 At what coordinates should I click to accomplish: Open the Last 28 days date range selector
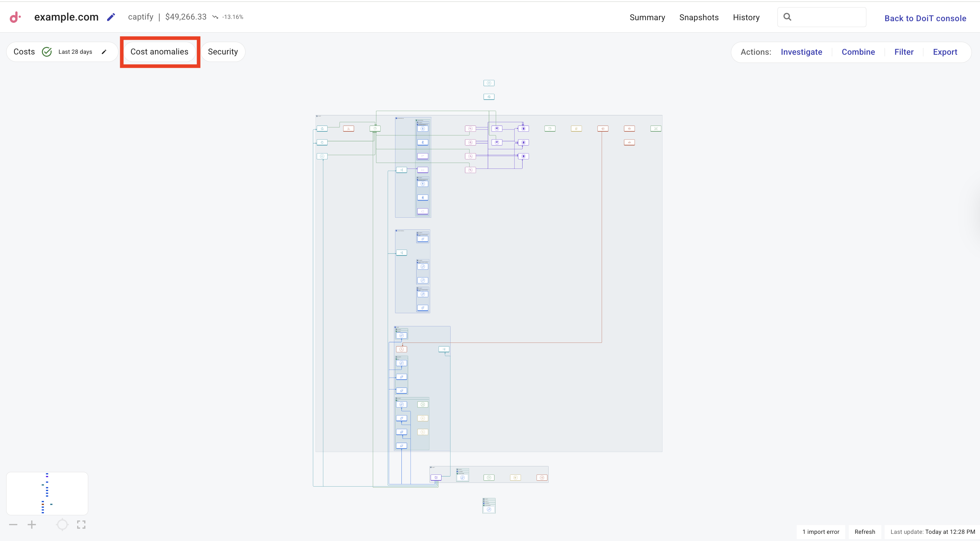(x=75, y=51)
